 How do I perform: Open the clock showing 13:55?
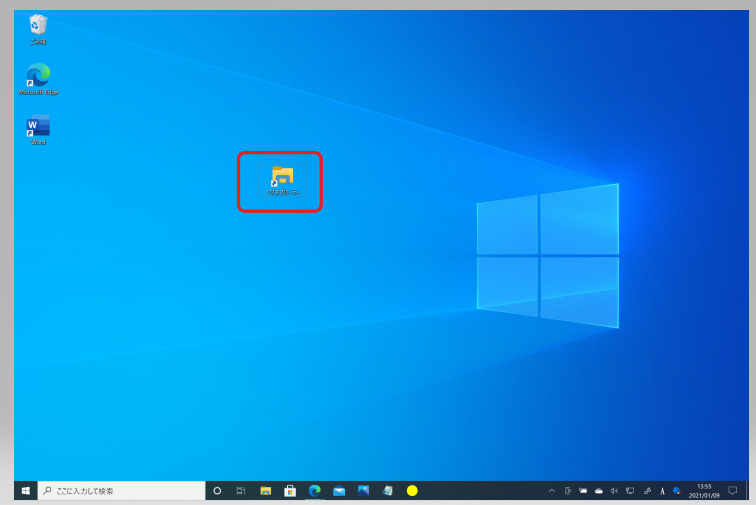coord(705,491)
